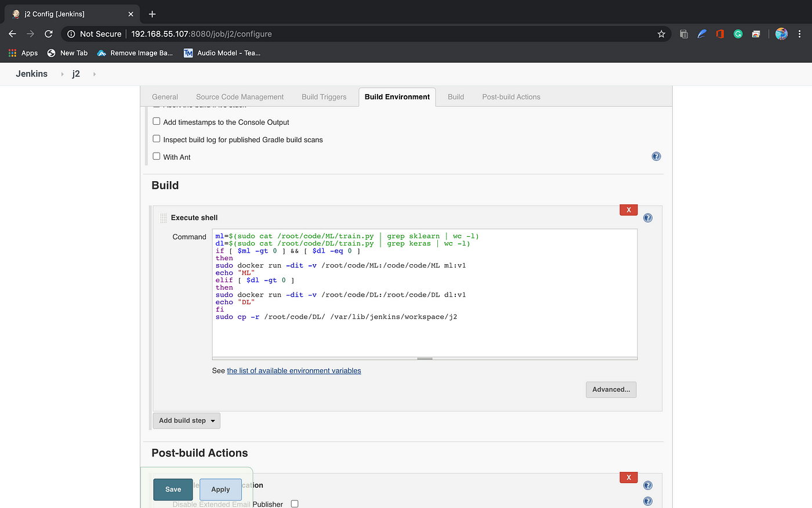Screen dimensions: 812x508
Task: Reload the page with the refresh icon
Action: (x=49, y=34)
